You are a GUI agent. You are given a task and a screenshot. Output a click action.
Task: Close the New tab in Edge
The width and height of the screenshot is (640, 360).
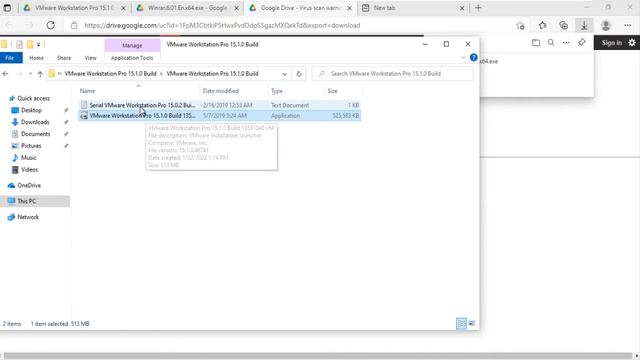462,8
